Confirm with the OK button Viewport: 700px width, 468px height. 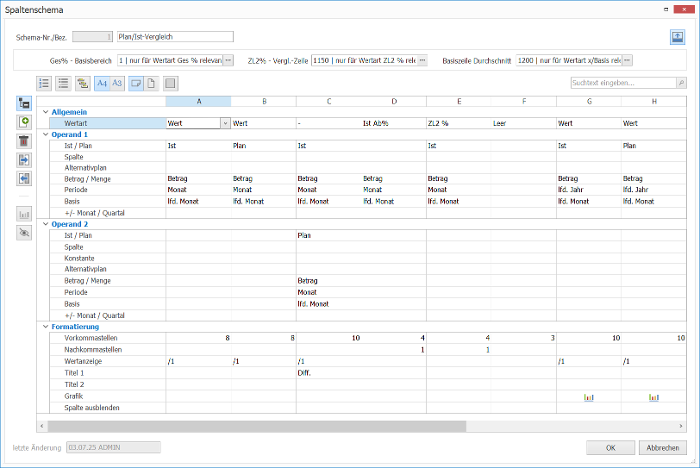(x=610, y=447)
